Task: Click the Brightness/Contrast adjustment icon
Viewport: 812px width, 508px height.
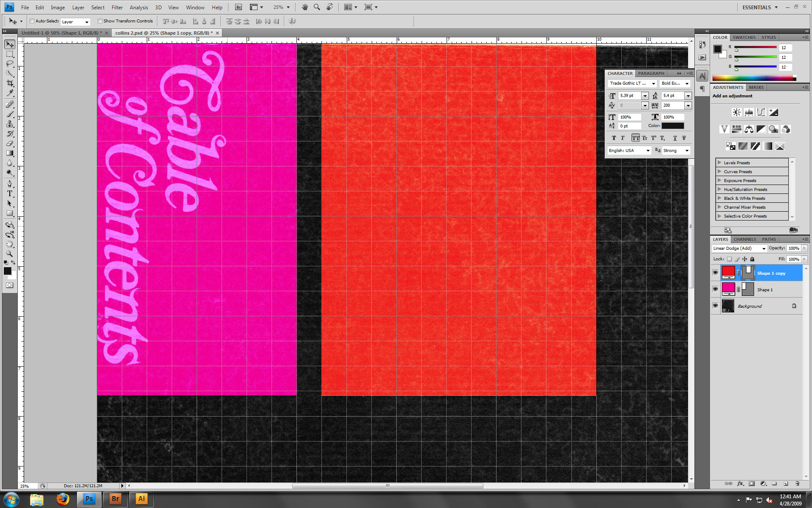Action: 736,112
